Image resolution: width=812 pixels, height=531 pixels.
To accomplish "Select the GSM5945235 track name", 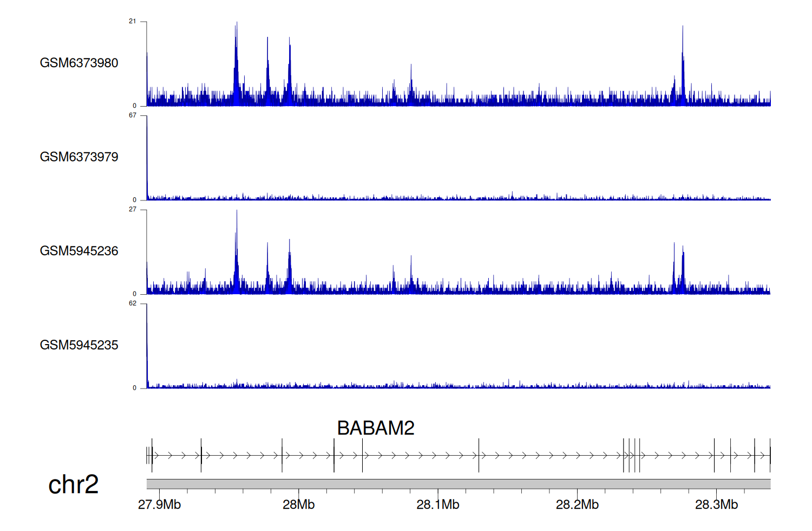I will click(x=79, y=345).
